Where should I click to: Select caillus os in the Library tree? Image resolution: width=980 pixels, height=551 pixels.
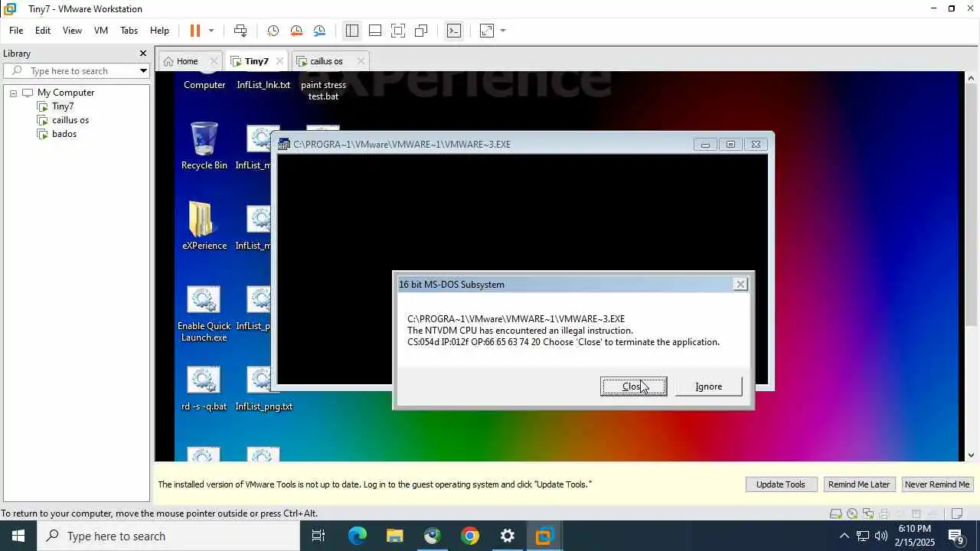pyautogui.click(x=70, y=120)
